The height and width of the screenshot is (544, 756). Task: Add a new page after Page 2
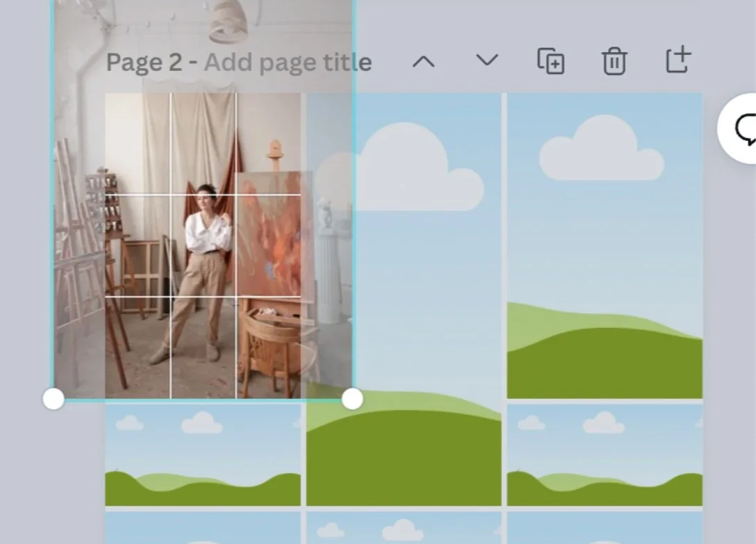coord(677,61)
